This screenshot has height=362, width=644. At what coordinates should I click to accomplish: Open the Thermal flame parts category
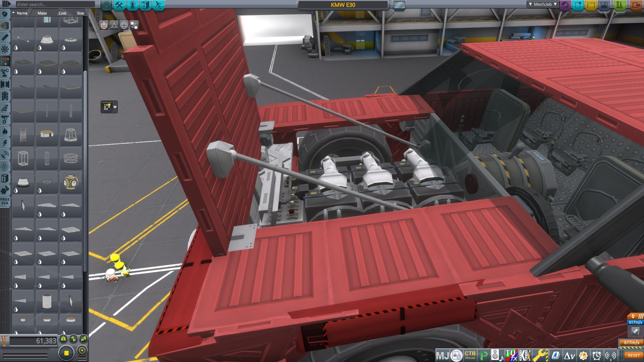click(x=5, y=131)
